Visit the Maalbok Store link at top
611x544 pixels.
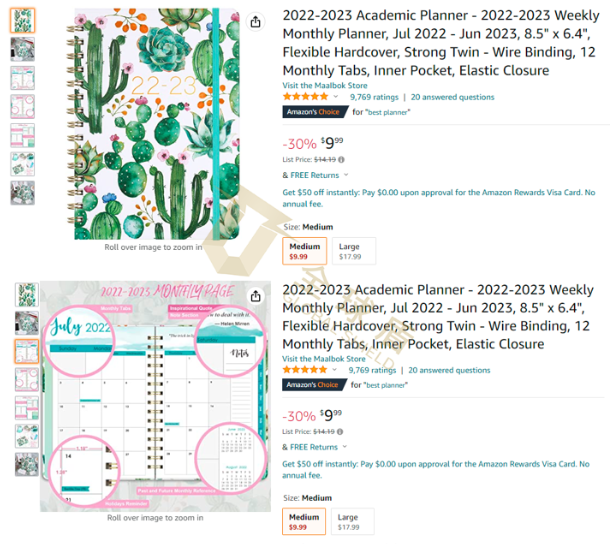tap(325, 85)
